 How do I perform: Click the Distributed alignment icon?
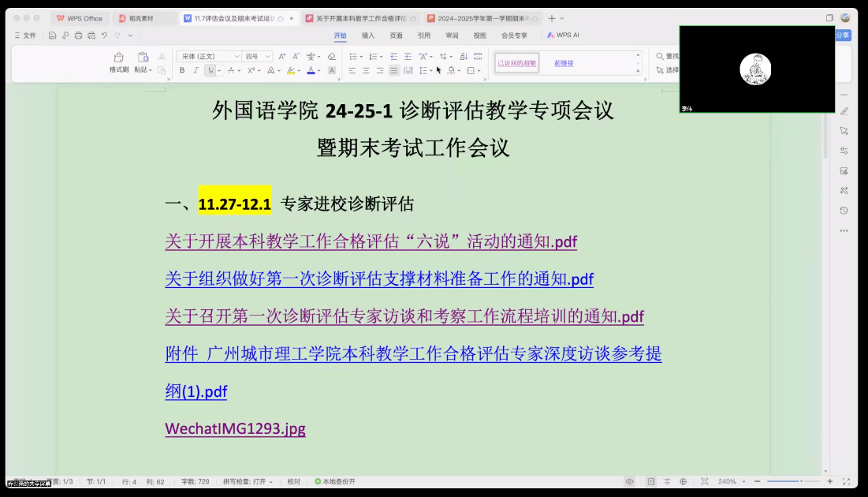click(x=408, y=70)
